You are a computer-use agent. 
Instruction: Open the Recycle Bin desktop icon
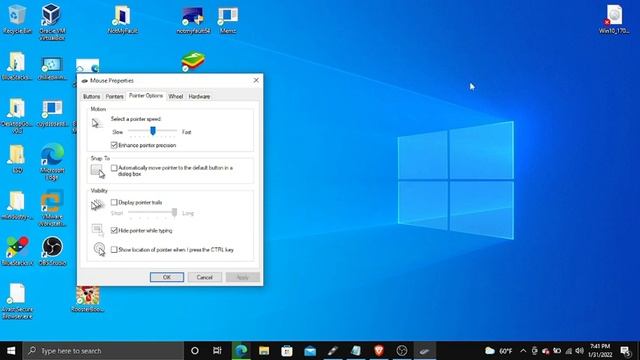pos(17,19)
